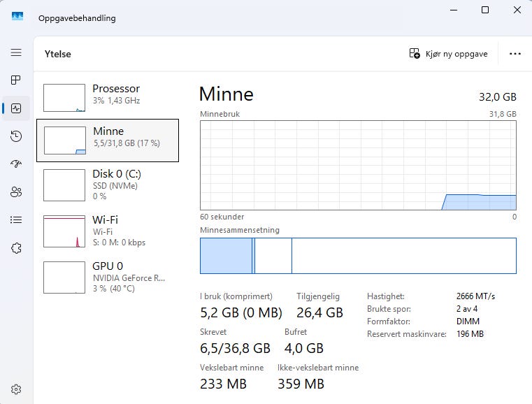
Task: Click the run new task icon
Action: (415, 54)
